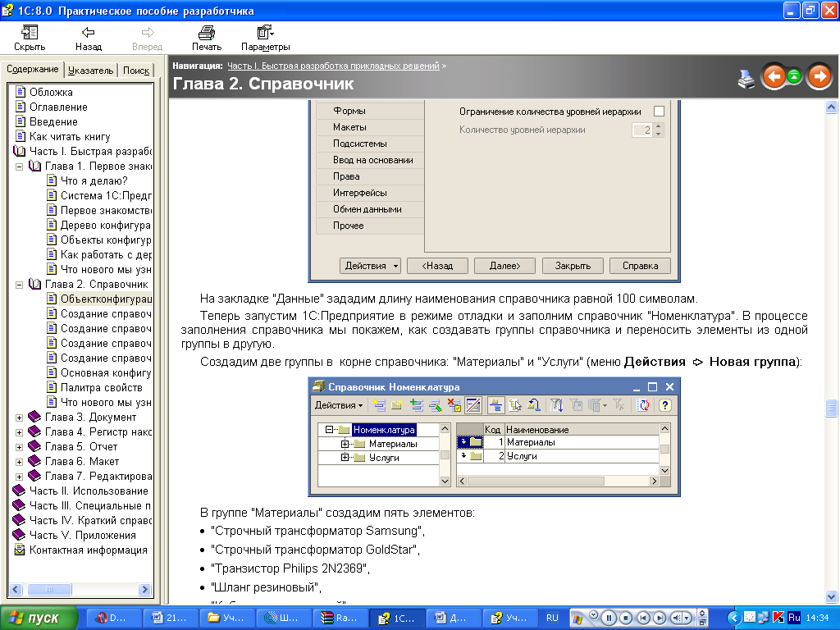The image size is (840, 630).
Task: Click the contents panel horizontal scrollbar right arrow
Action: [x=145, y=590]
